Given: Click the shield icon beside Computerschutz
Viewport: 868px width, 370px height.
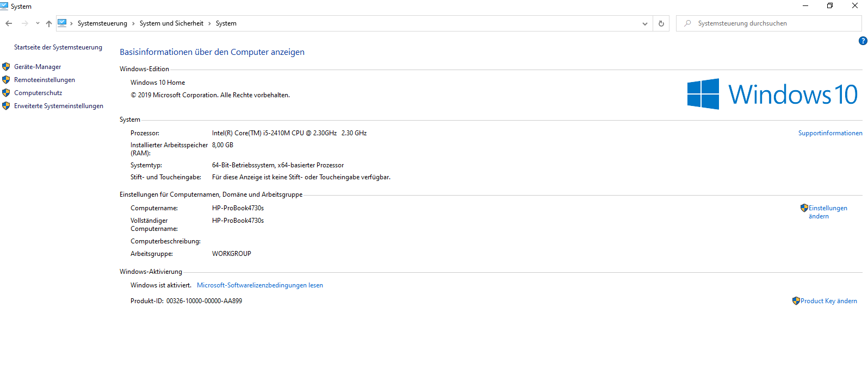Looking at the screenshot, I should 6,93.
